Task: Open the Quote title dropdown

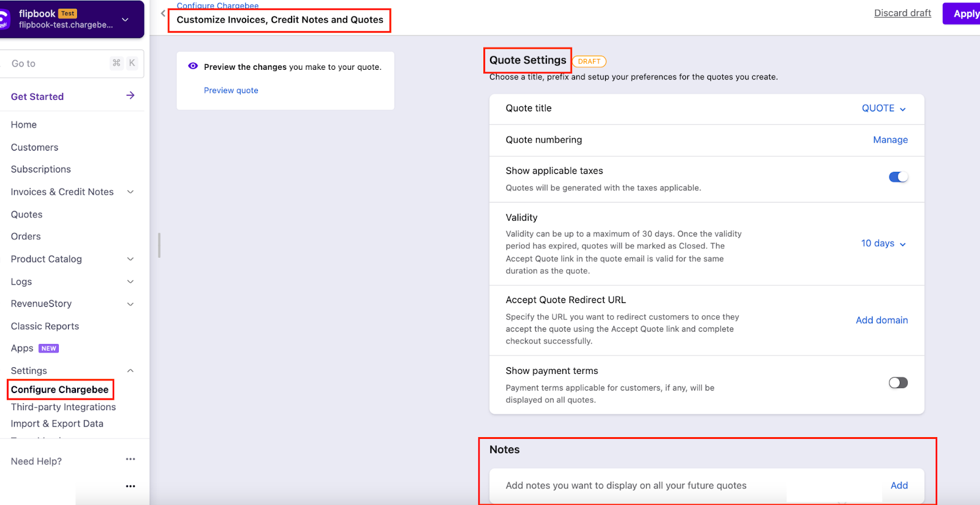Action: point(883,108)
